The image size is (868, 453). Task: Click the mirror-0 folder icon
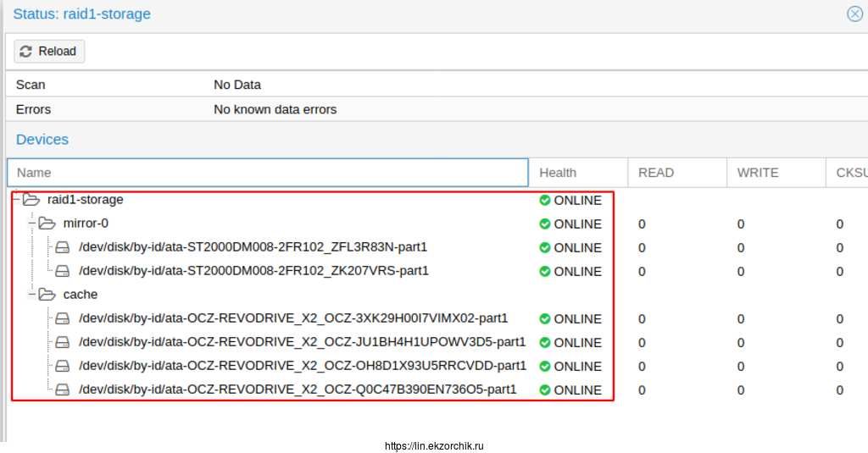[x=47, y=224]
